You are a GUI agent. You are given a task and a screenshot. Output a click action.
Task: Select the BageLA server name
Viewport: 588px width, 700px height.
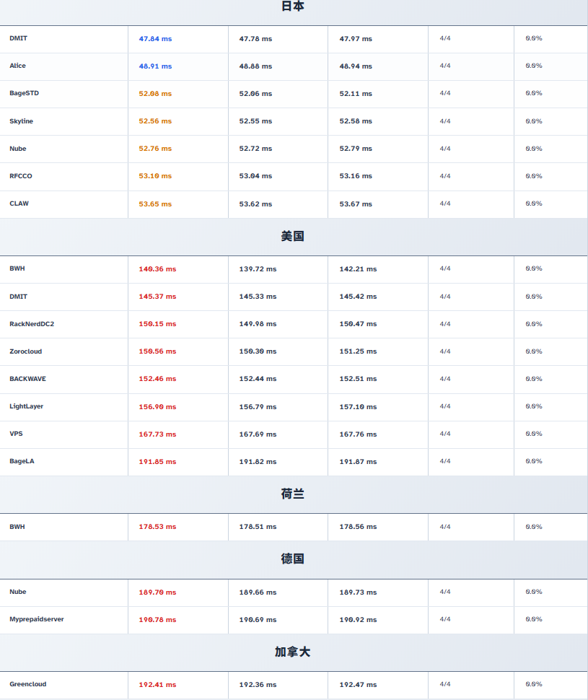pos(22,461)
